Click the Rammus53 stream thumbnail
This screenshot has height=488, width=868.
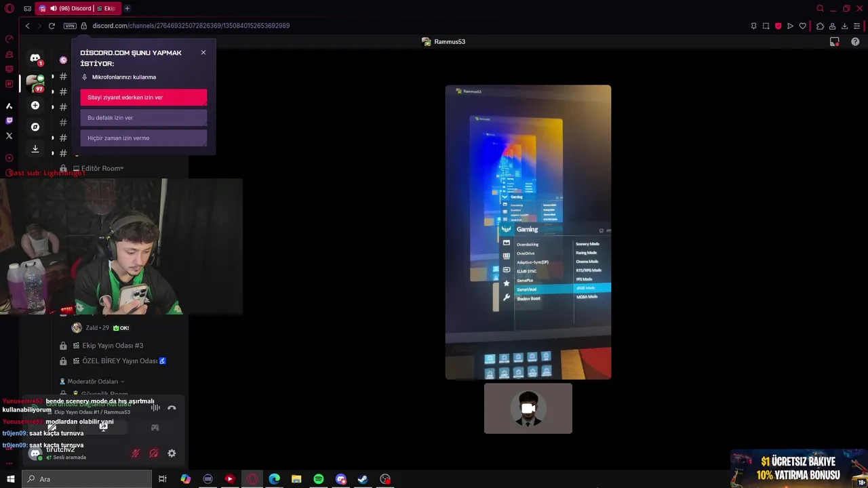pos(528,232)
